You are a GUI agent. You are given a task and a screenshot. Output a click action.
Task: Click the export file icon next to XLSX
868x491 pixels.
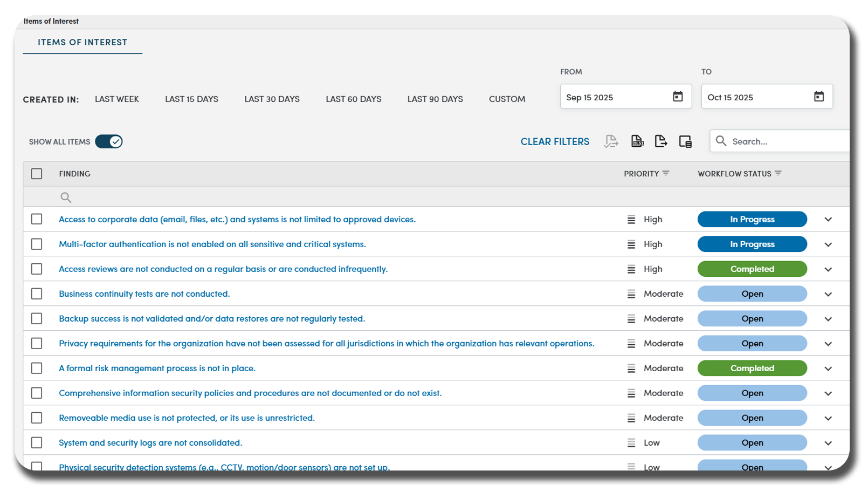[x=661, y=141]
